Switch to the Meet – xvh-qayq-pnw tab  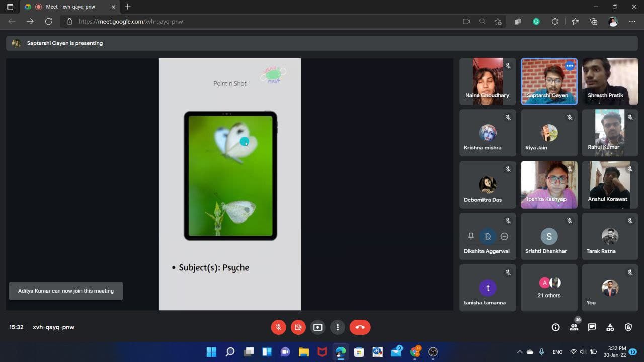(x=70, y=7)
